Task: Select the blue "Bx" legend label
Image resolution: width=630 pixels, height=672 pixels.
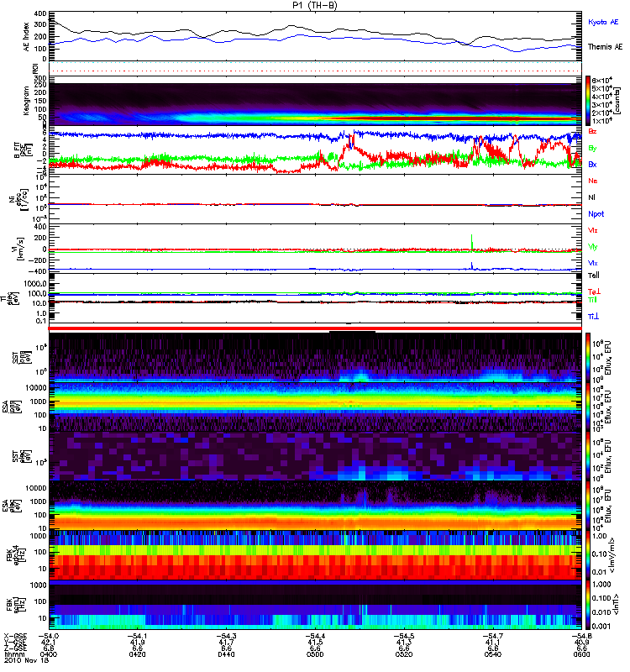Action: click(x=592, y=164)
